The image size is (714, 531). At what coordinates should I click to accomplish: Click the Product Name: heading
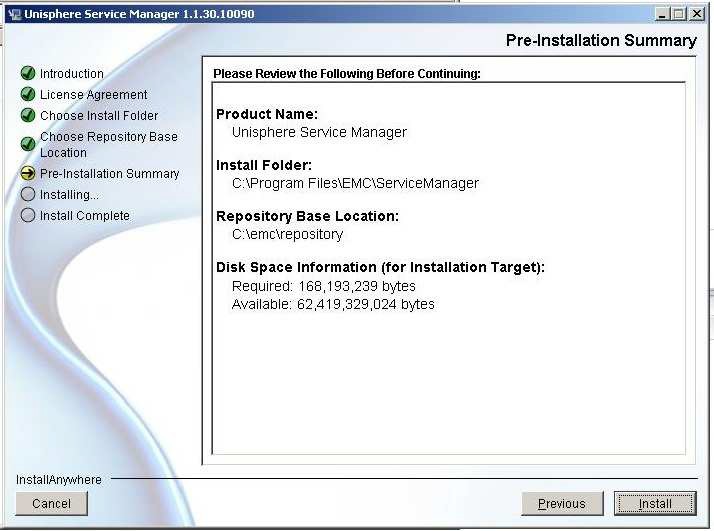coord(267,114)
